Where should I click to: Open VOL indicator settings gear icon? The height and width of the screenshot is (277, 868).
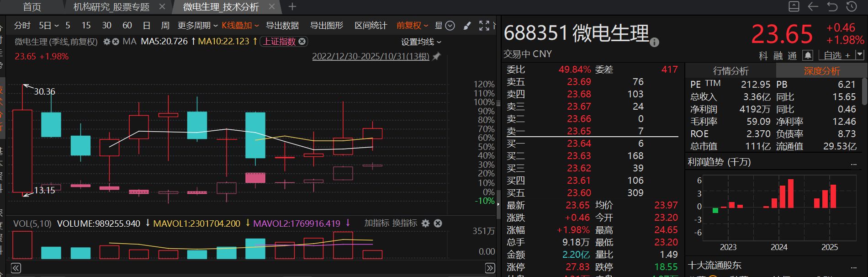coord(425,223)
